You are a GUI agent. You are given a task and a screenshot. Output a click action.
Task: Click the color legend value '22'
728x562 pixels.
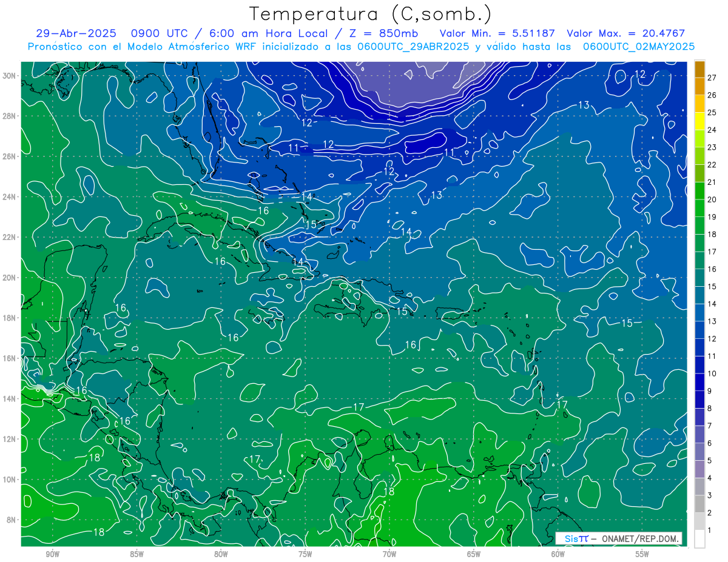(712, 164)
